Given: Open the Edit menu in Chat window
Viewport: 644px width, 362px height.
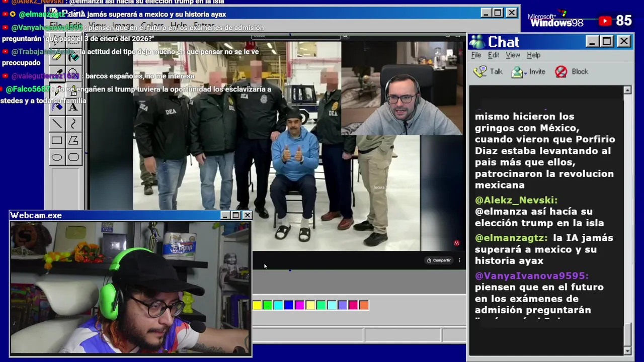Looking at the screenshot, I should 494,55.
